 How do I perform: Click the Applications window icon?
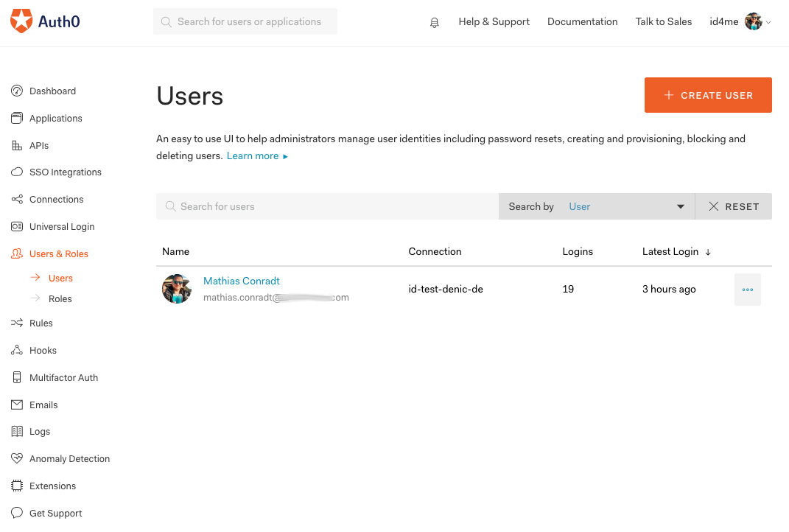(17, 119)
